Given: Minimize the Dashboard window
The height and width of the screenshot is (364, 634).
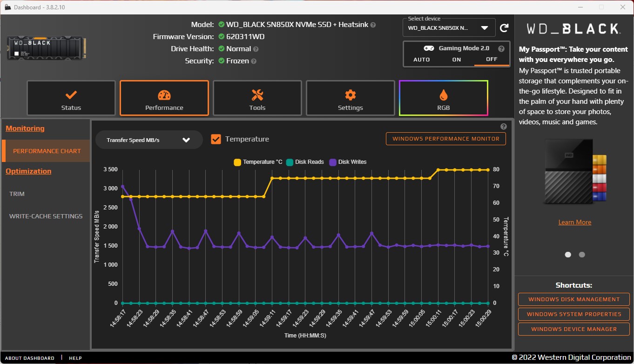Looking at the screenshot, I should 580,7.
